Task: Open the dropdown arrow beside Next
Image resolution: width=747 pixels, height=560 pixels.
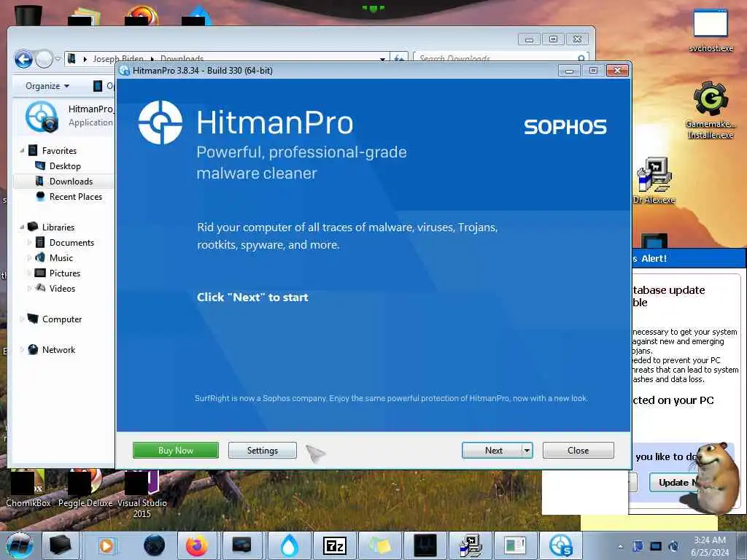Action: tap(527, 451)
